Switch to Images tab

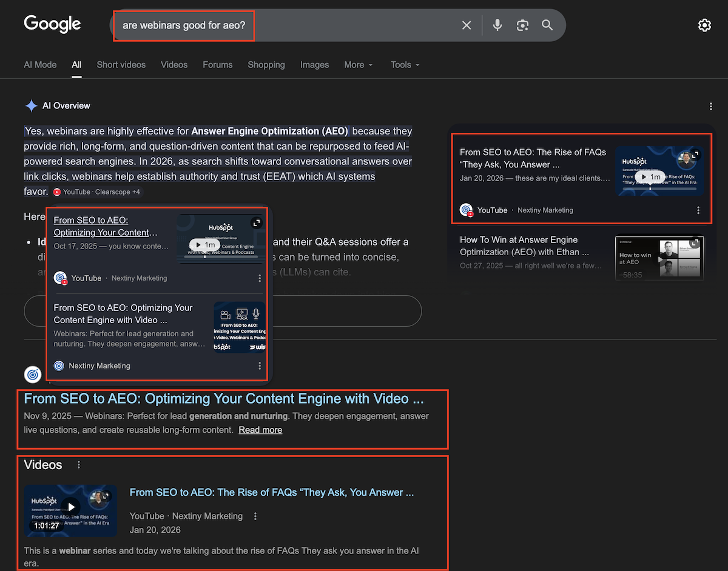(314, 65)
